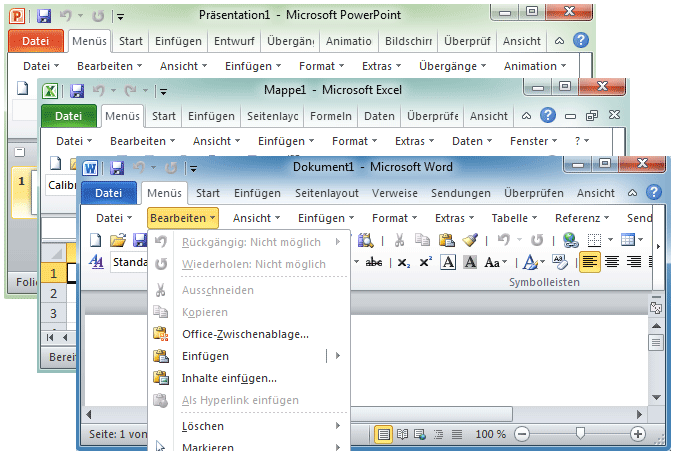
Task: Switch to Print Layout view in status bar
Action: [x=384, y=434]
